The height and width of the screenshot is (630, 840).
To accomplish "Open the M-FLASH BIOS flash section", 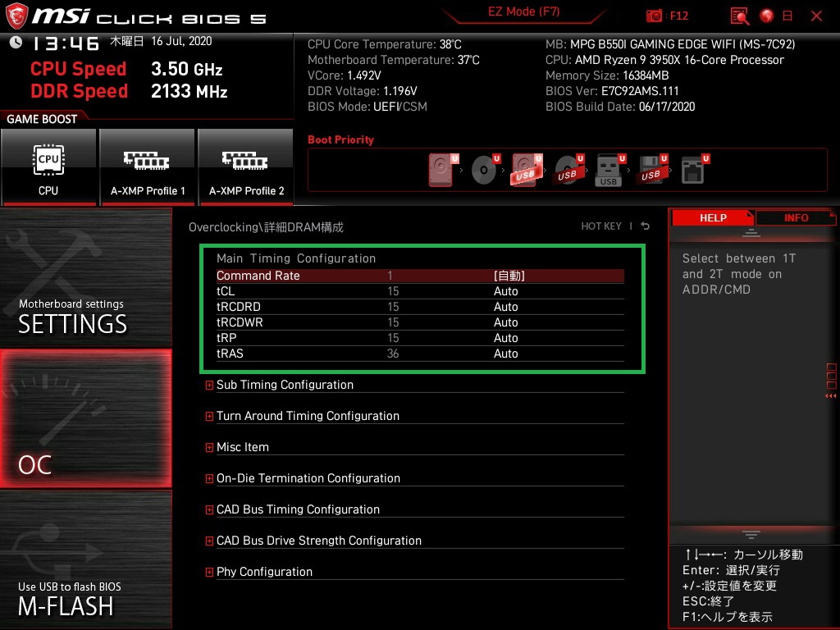I will coord(85,559).
